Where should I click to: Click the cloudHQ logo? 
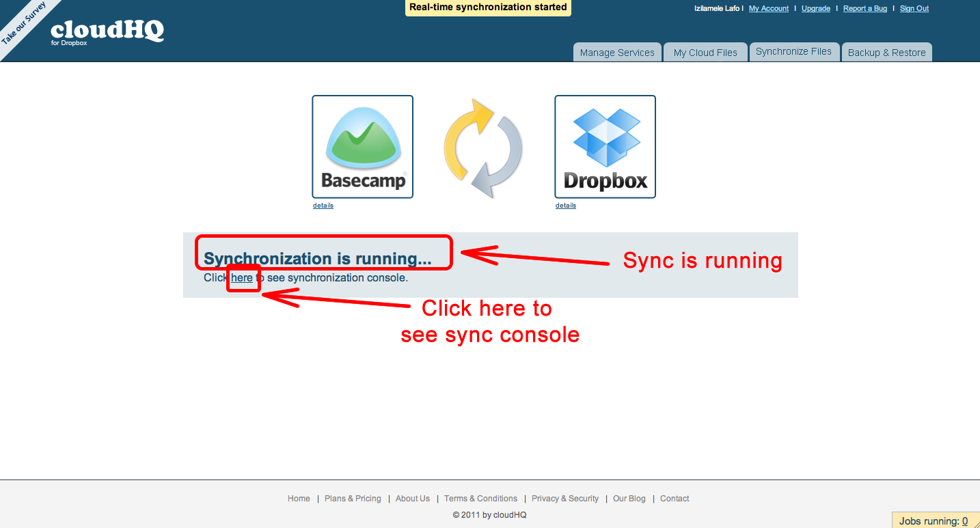pos(107,32)
